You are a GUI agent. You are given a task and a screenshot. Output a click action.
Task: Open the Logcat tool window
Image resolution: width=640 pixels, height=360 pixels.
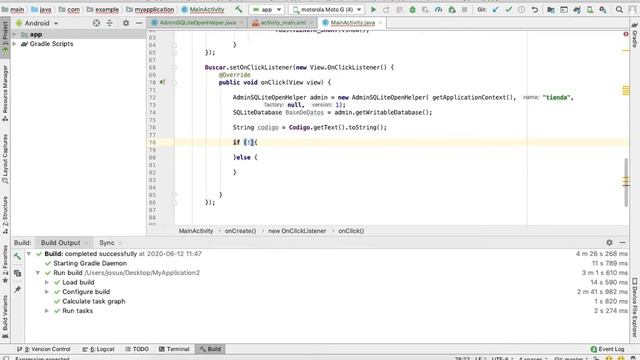[x=98, y=349]
